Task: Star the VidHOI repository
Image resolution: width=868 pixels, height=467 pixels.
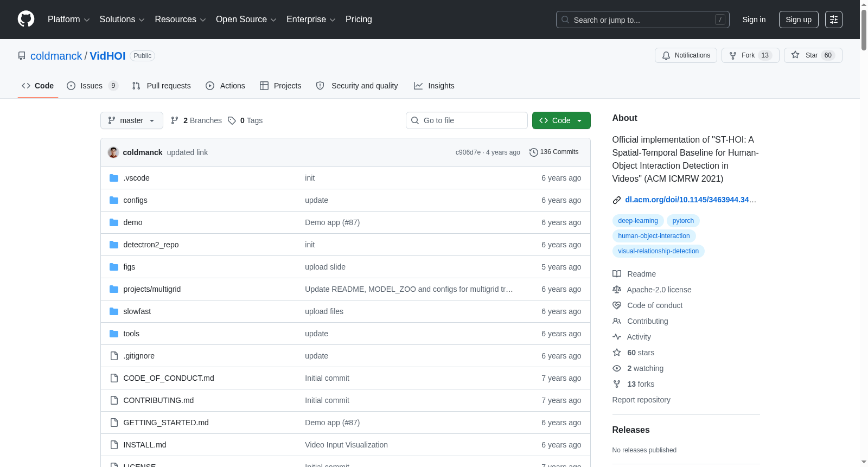Action: (x=813, y=55)
